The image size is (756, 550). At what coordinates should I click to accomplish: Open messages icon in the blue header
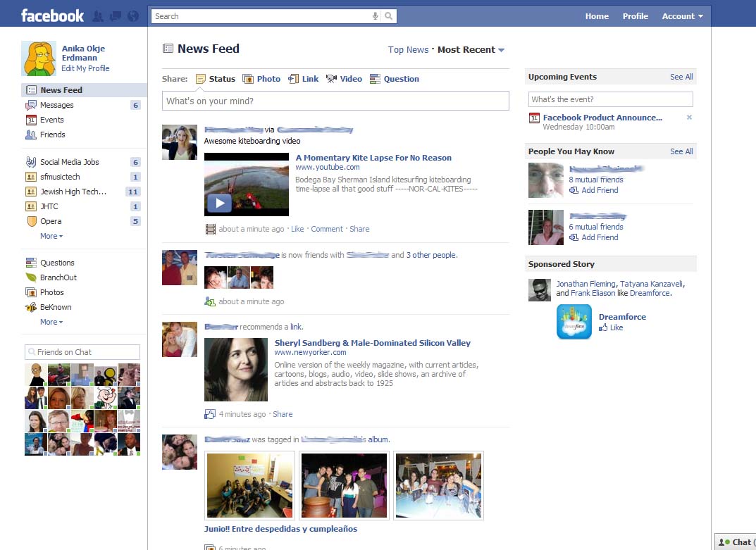[116, 16]
